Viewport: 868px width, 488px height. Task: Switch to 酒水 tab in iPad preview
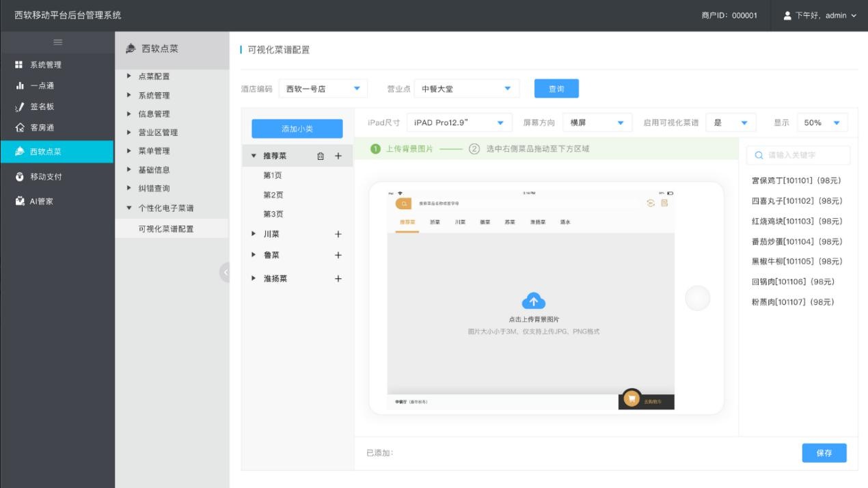click(565, 222)
